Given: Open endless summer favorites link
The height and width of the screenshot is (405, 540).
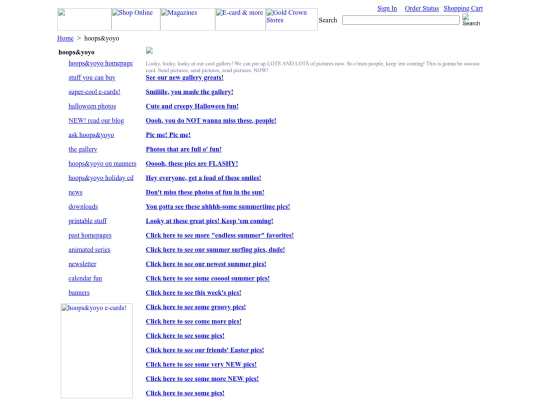Looking at the screenshot, I should [220, 235].
